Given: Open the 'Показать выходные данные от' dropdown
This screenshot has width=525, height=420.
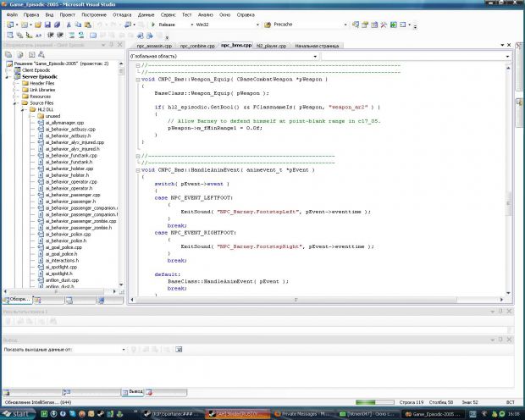Looking at the screenshot, I should click(x=124, y=350).
